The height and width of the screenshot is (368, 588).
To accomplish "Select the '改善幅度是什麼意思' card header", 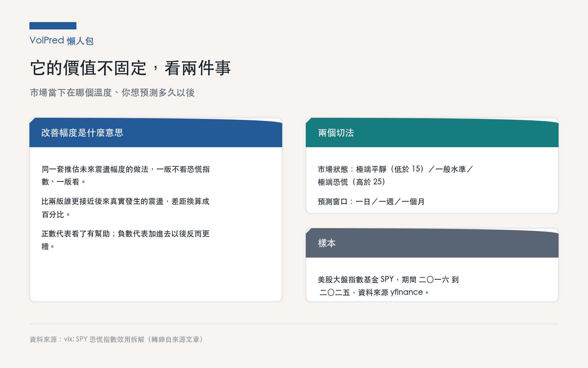I will pos(156,133).
